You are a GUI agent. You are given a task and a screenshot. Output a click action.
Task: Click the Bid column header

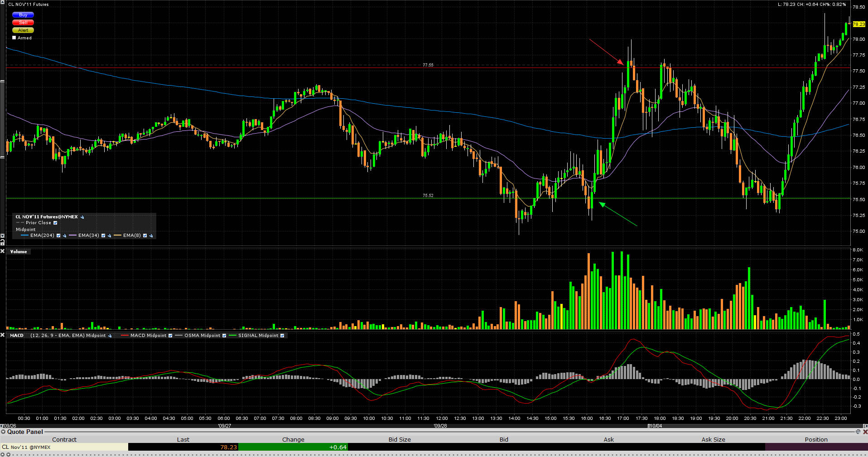[x=504, y=439]
